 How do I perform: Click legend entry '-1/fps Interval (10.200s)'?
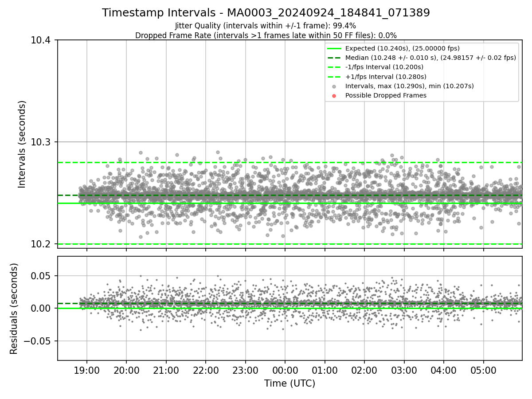point(384,67)
